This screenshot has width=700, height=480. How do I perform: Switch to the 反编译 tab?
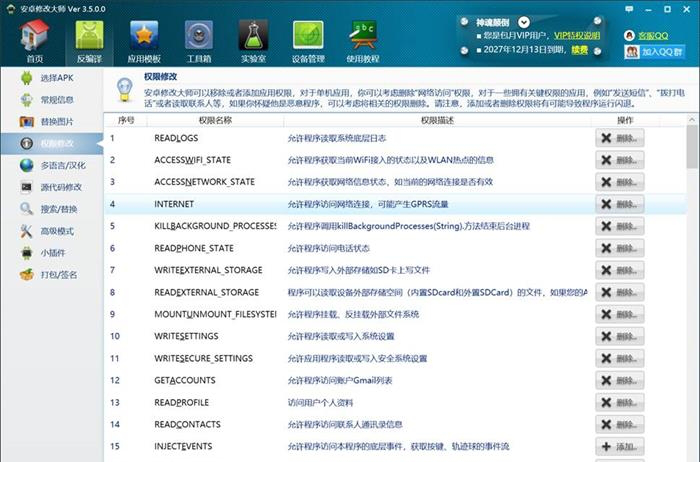(90, 41)
